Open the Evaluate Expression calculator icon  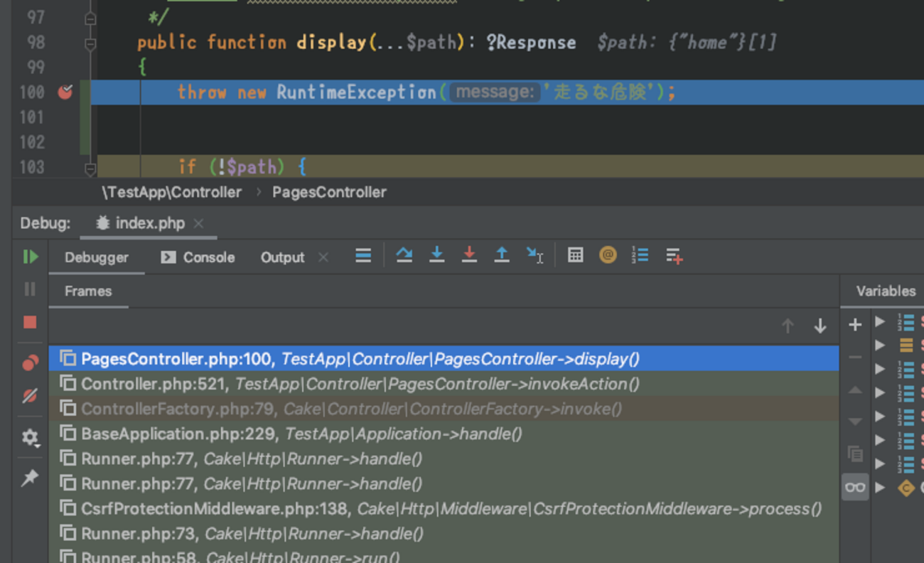coord(576,256)
